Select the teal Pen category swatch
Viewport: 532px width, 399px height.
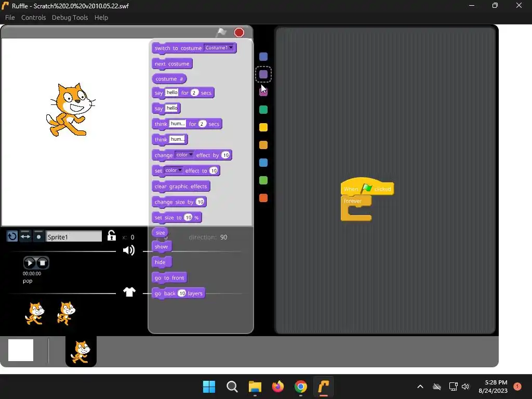263,110
